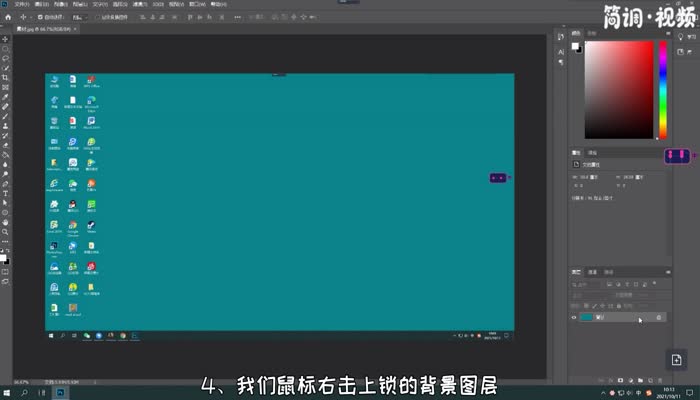Select the Path Selection arrow tool
700x400 pixels.
5,203
